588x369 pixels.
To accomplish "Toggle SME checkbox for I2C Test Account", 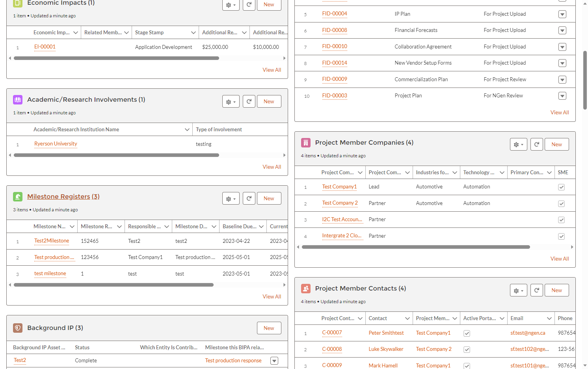I will pyautogui.click(x=561, y=220).
